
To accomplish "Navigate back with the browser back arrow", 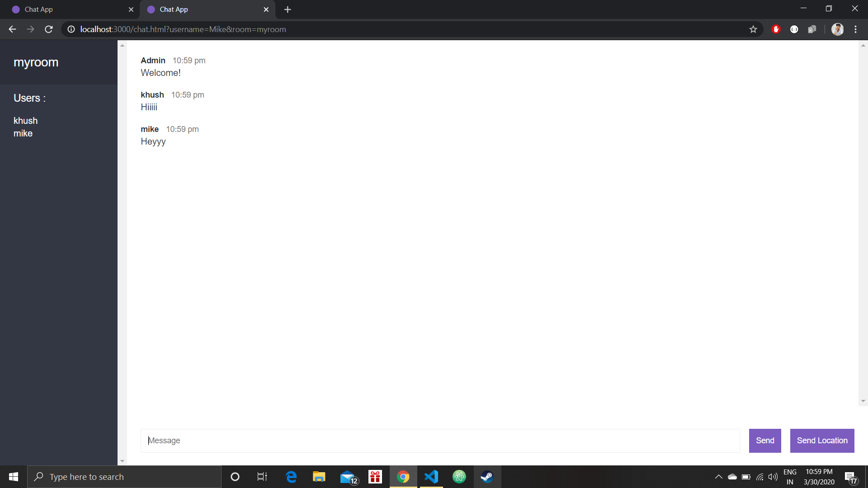I will coord(12,29).
